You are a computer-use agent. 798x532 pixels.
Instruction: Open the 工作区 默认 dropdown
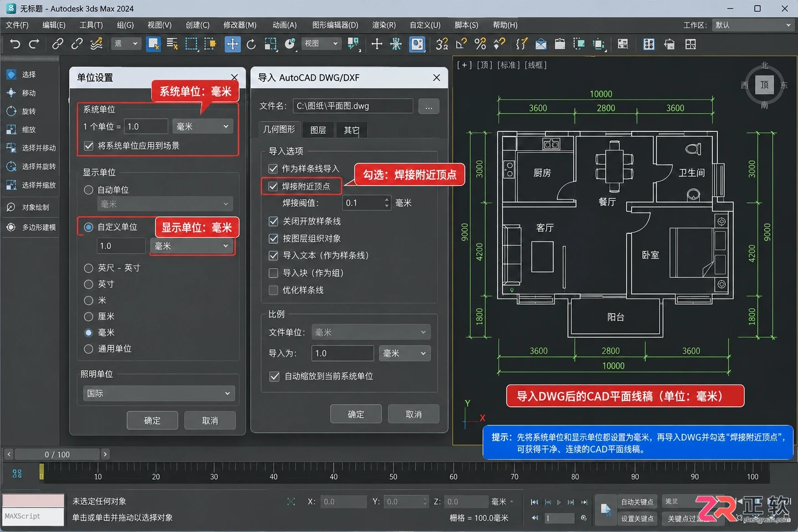tap(753, 25)
